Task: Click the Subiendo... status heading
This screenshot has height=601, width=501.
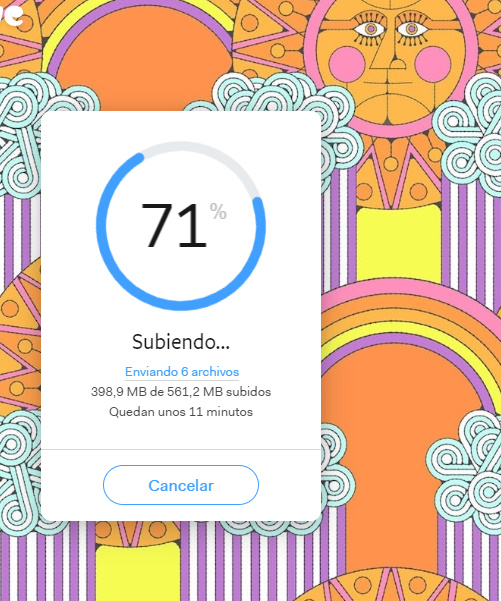Action: (x=181, y=342)
